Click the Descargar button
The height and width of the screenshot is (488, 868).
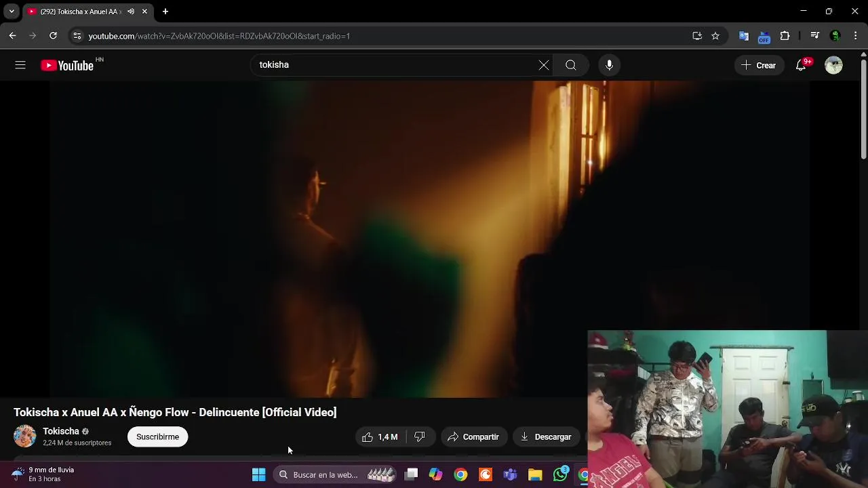coord(546,437)
